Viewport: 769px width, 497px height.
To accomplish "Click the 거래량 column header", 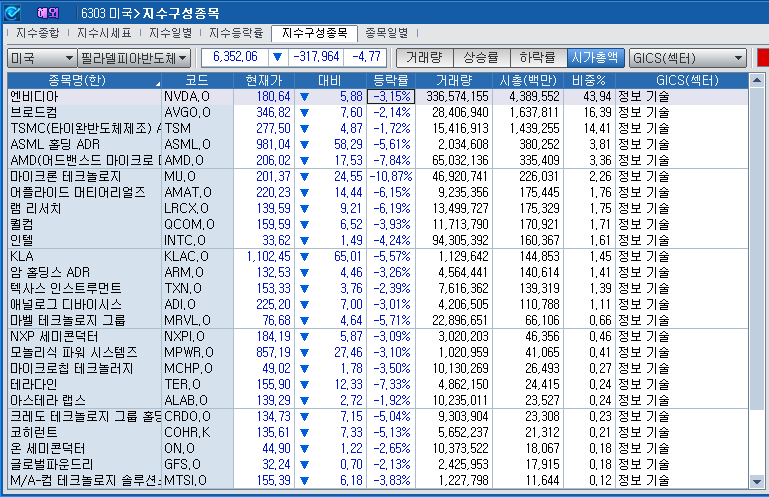I will pos(454,80).
